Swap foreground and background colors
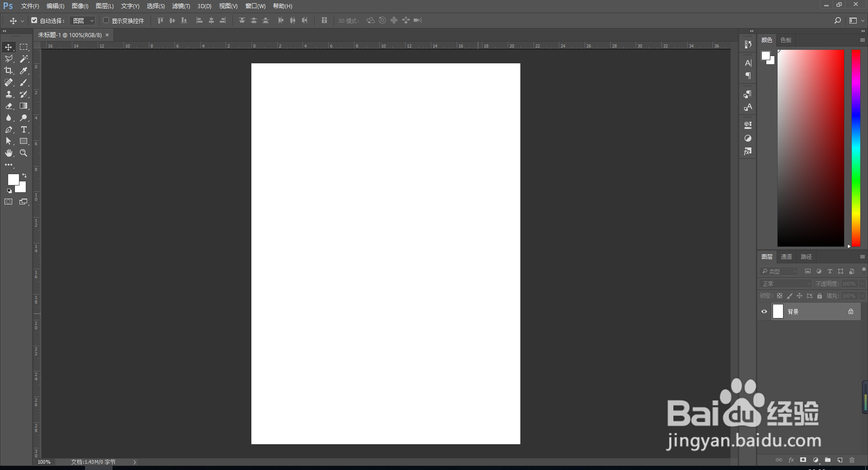Viewport: 868px width, 470px height. coord(24,176)
